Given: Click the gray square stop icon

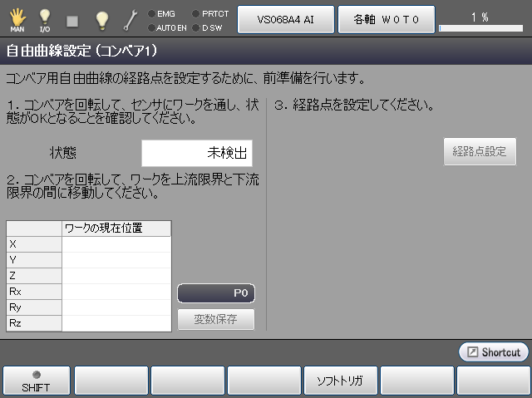Looking at the screenshot, I should [72, 19].
